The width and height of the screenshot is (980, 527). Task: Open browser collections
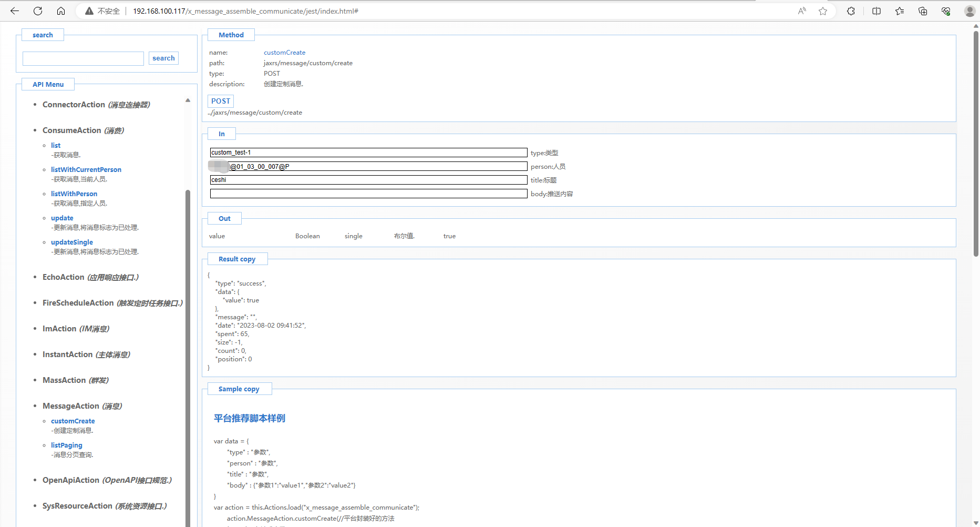click(923, 11)
